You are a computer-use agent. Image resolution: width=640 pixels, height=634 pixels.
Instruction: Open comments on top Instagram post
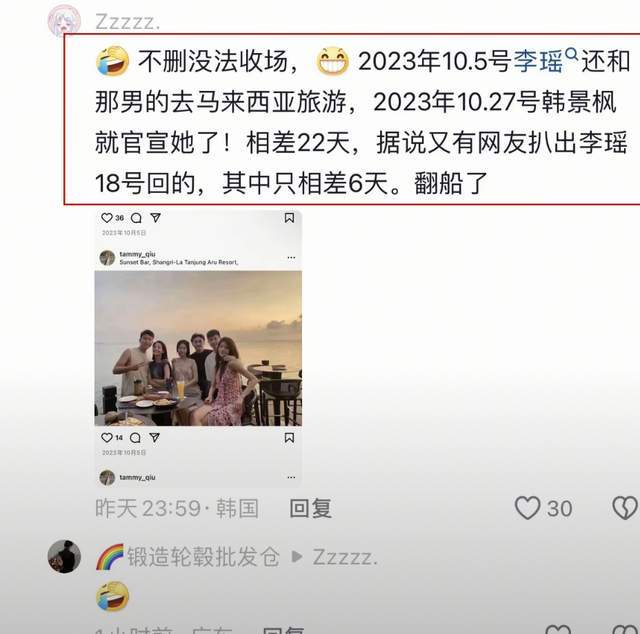(136, 218)
